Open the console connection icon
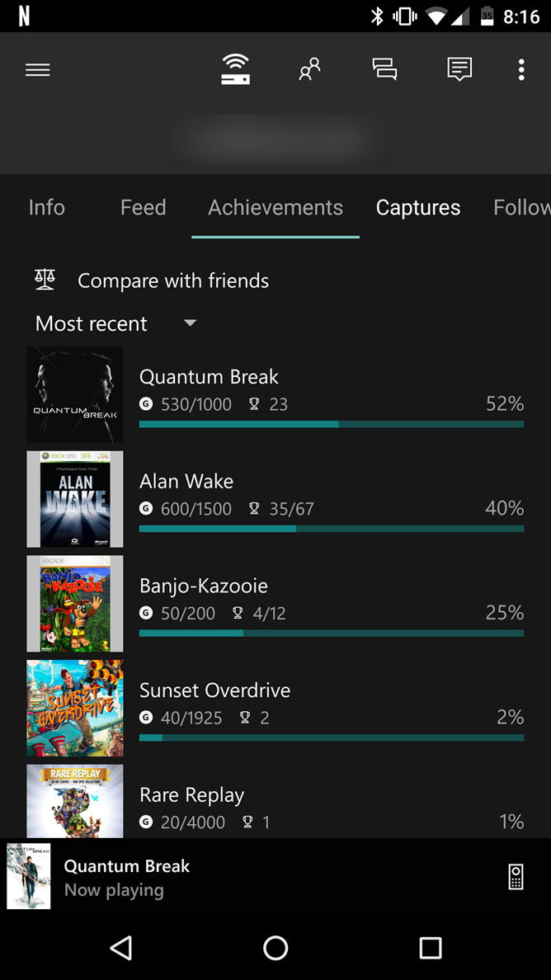The width and height of the screenshot is (551, 980). (x=235, y=70)
